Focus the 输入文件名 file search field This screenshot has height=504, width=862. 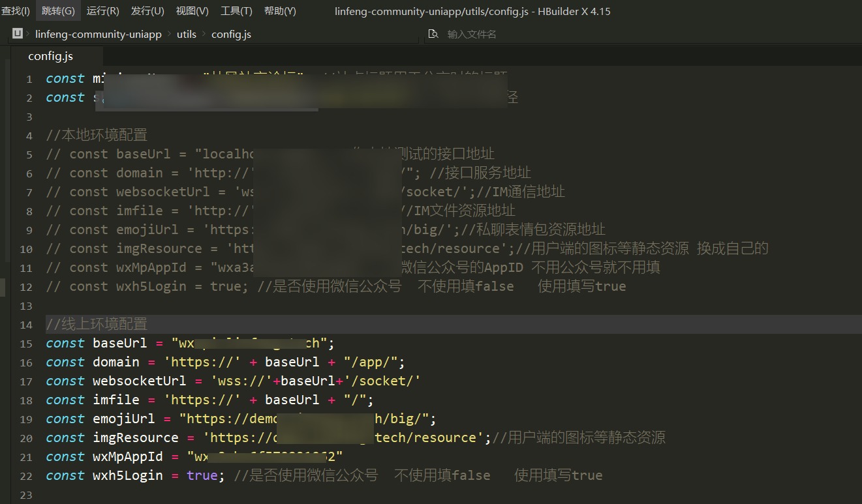point(472,34)
